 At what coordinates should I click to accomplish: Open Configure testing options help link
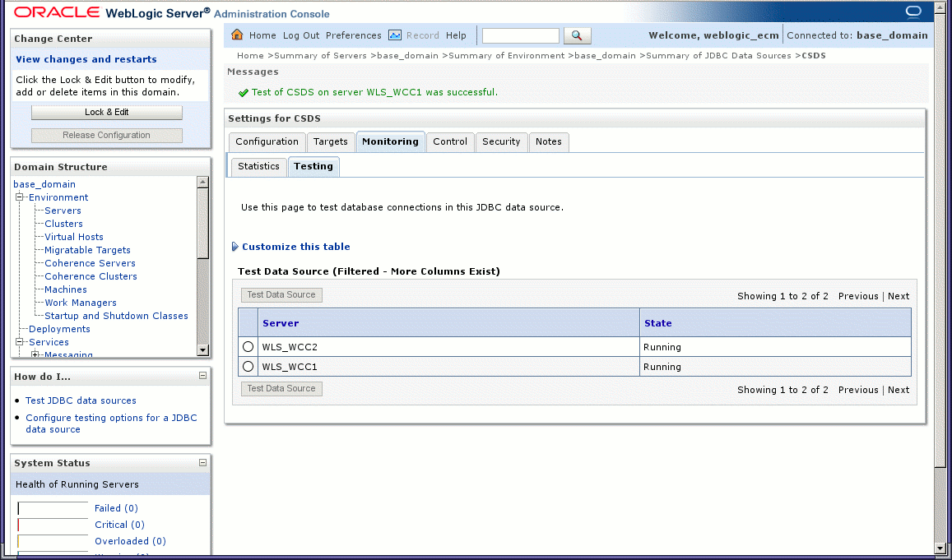(x=111, y=423)
